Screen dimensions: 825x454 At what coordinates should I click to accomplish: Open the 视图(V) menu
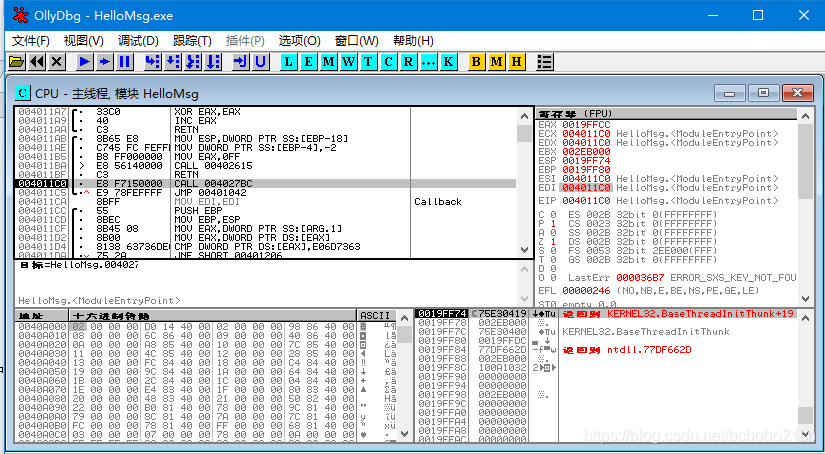(83, 41)
